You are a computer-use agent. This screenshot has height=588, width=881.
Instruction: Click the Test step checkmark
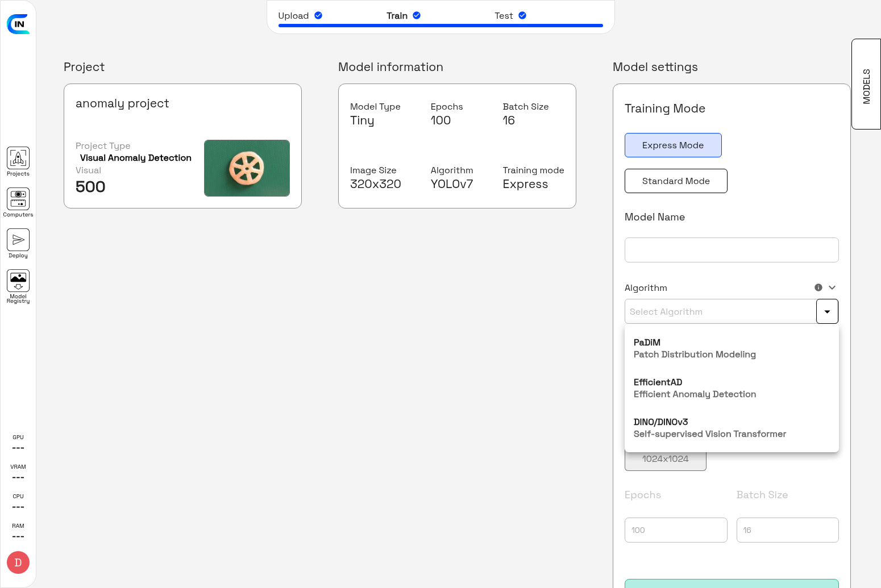[x=522, y=15]
